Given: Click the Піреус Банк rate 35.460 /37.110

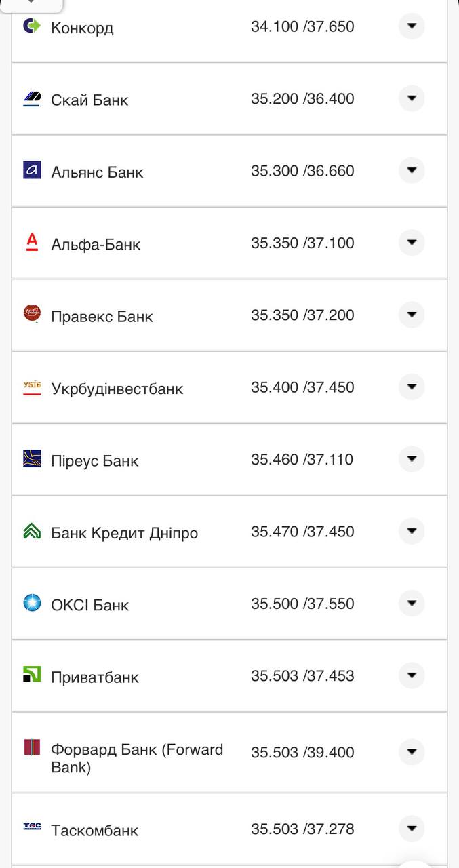Looking at the screenshot, I should coord(302,460).
